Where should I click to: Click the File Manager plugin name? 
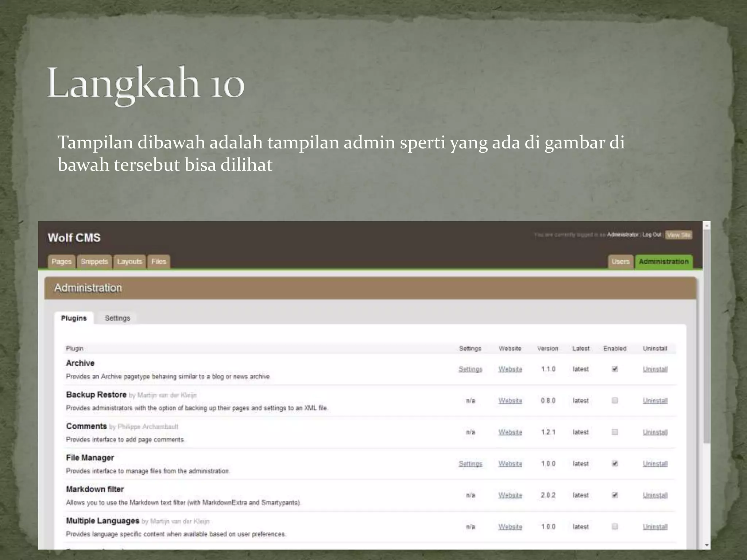(x=90, y=458)
